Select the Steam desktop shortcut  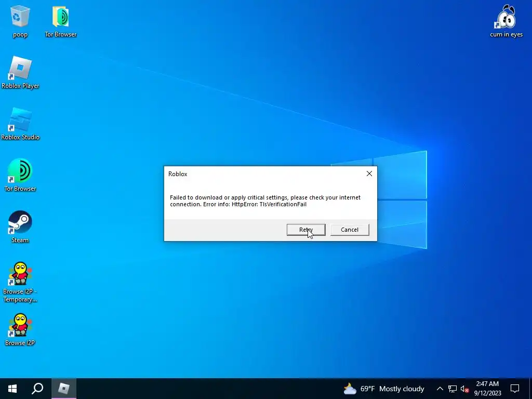point(20,227)
